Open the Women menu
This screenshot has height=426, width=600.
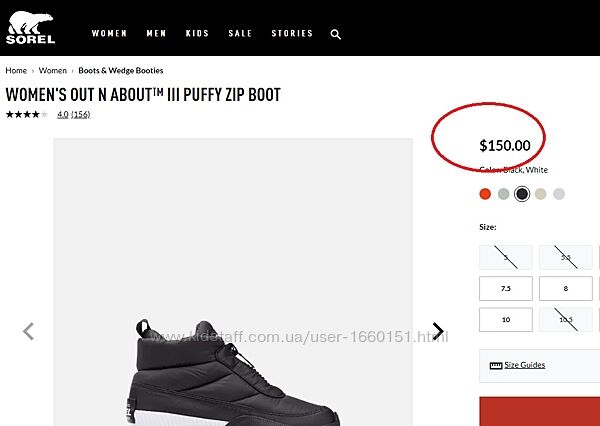[109, 34]
